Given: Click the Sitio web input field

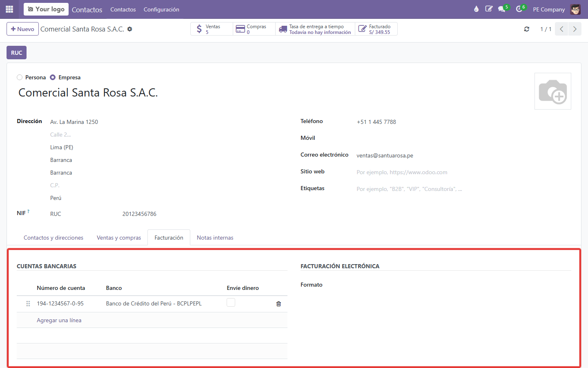Looking at the screenshot, I should 463,172.
